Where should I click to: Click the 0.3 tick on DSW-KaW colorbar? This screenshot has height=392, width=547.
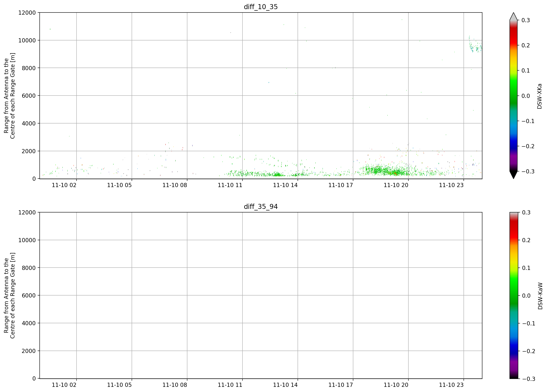pos(526,213)
